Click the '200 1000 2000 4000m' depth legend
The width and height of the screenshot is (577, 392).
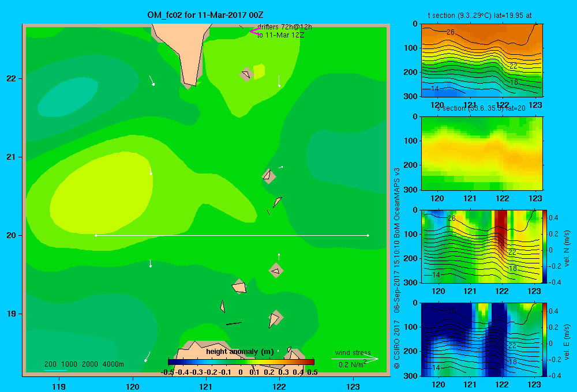[x=84, y=364]
